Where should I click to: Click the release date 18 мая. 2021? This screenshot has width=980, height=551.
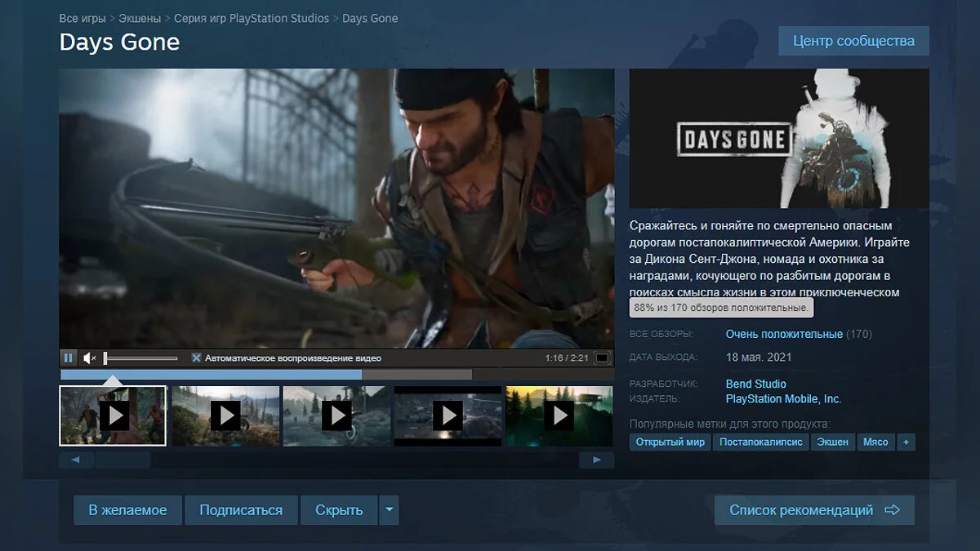(759, 358)
